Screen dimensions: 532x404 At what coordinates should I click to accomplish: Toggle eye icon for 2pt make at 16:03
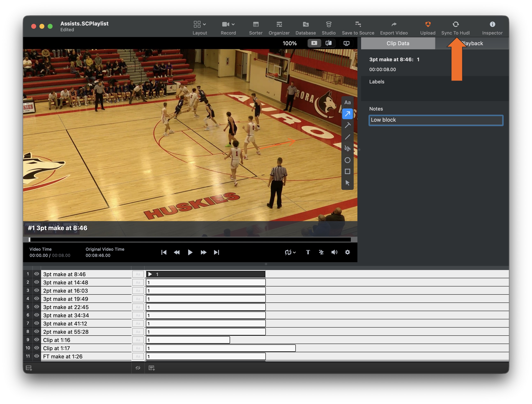coord(37,290)
